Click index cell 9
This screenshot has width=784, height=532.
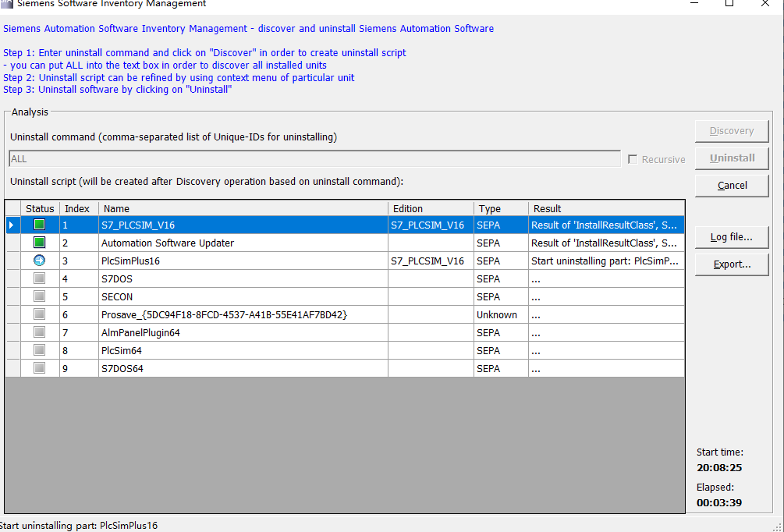[x=79, y=369]
